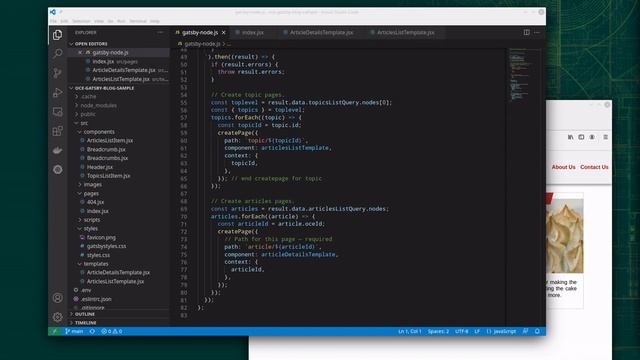Open the Accounts menu icon
This screenshot has width=640, height=360.
pos(58,298)
